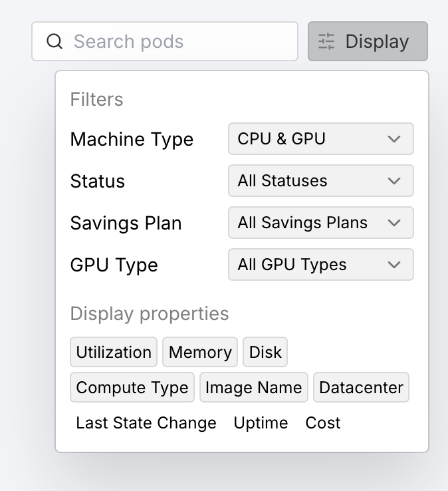Open the CPU & GPU machine type dropdown
Image resolution: width=448 pixels, height=491 pixels.
tap(320, 139)
